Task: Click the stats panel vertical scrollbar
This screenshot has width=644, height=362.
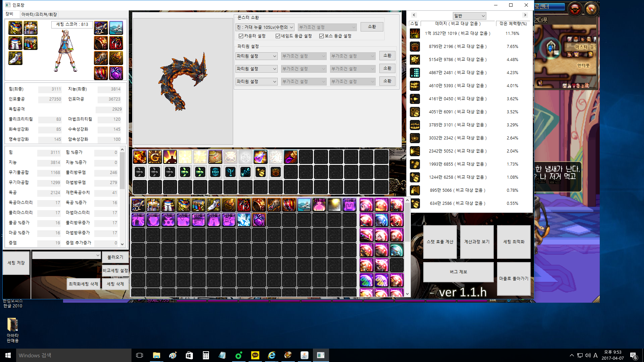Action: (122, 197)
